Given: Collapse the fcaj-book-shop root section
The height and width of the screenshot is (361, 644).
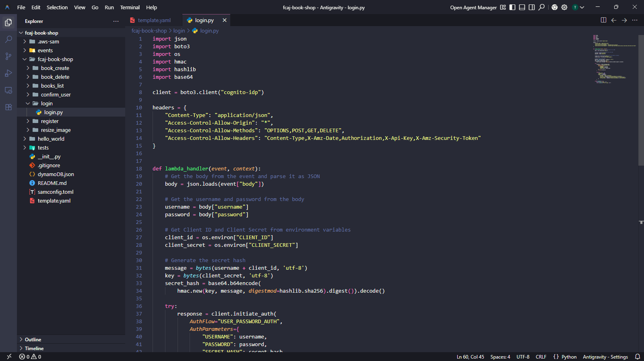Looking at the screenshot, I should click(21, 33).
